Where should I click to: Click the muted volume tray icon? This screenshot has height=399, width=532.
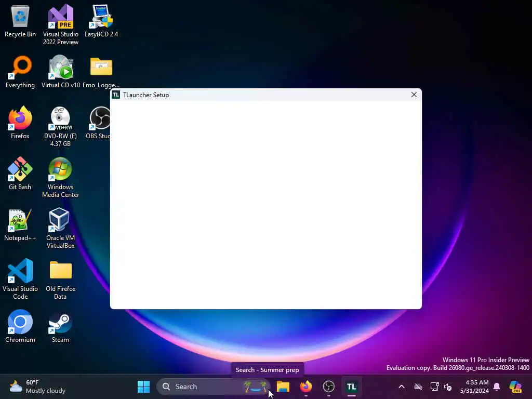coord(448,387)
